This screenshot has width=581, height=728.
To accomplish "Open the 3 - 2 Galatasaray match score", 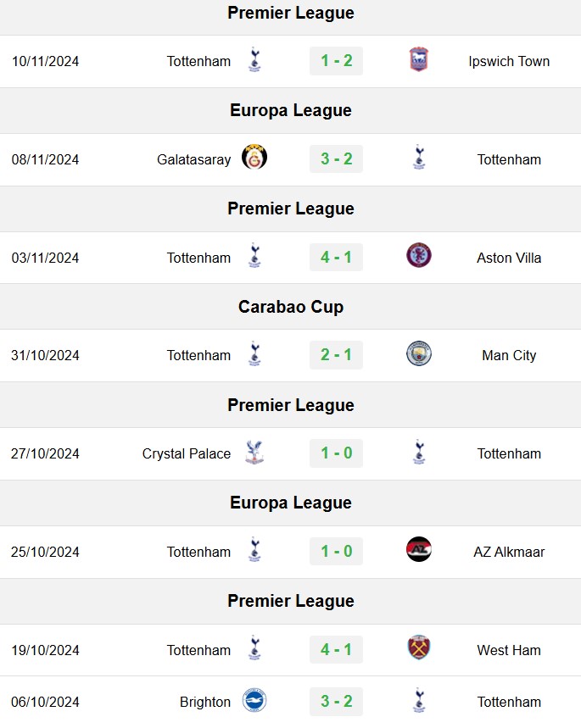I will [x=336, y=158].
